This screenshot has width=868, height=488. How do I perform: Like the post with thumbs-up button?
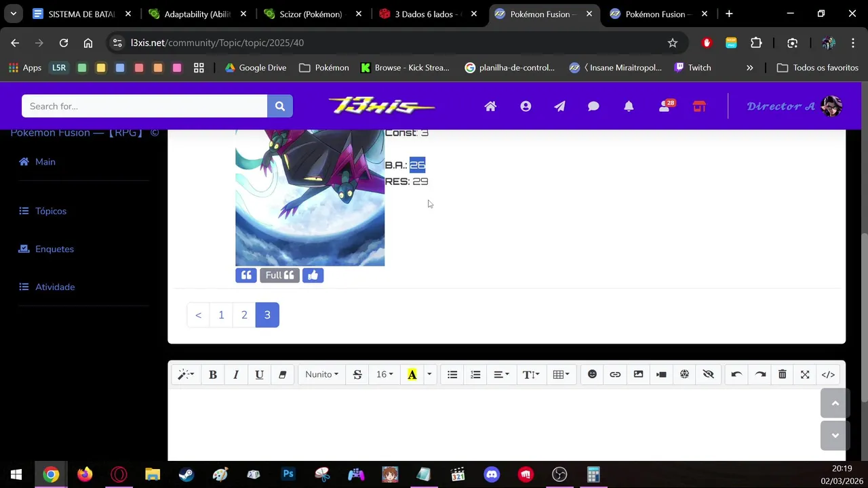[x=313, y=275]
